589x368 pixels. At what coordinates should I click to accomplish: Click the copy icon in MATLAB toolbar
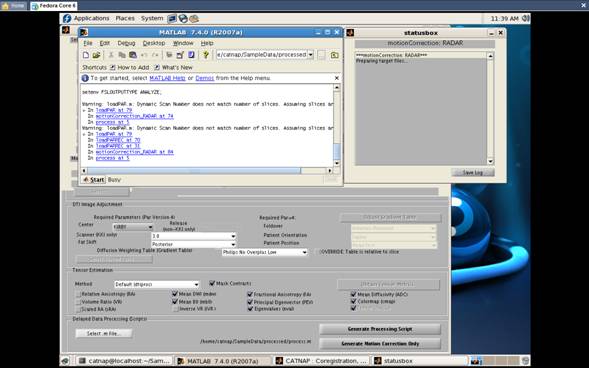point(122,55)
